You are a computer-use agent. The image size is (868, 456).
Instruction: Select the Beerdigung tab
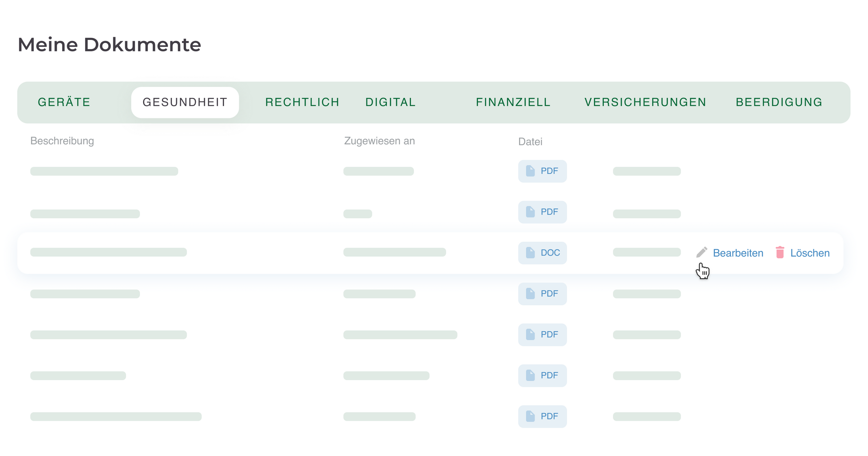779,102
